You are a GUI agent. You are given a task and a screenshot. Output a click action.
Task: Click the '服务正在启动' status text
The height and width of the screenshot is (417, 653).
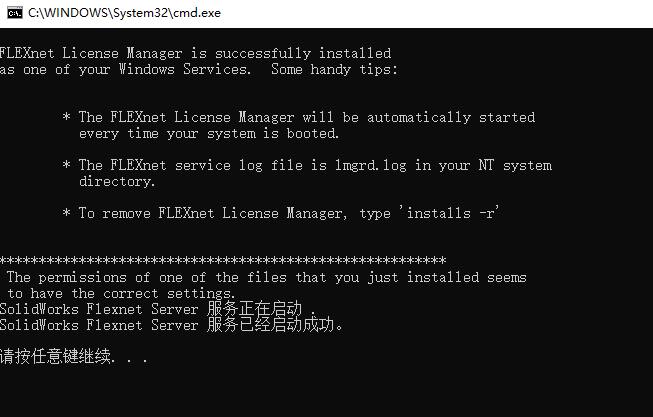(254, 309)
